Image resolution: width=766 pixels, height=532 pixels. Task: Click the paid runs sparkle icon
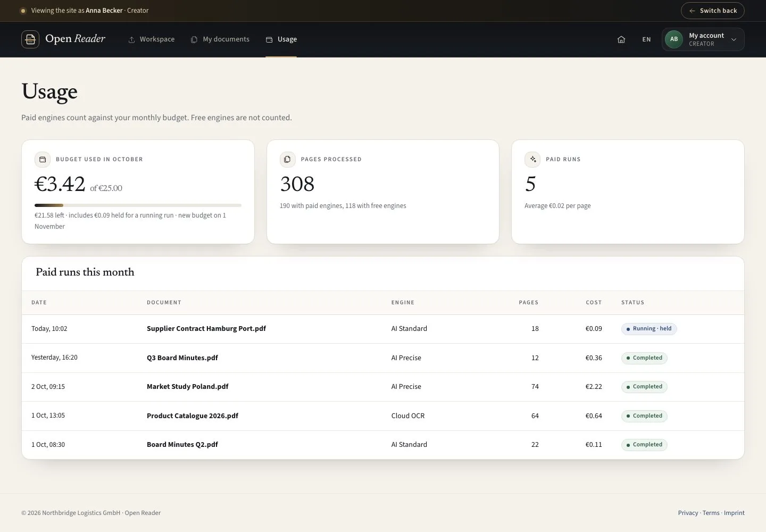532,160
